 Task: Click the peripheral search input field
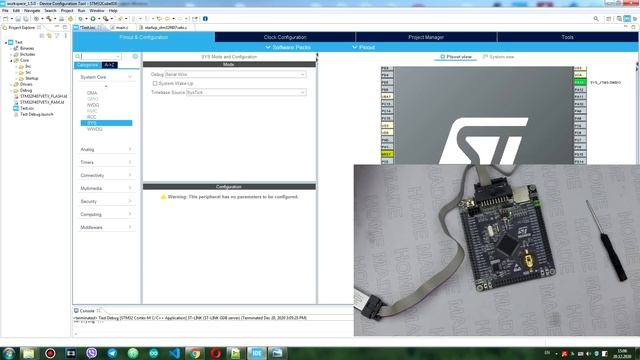tap(101, 56)
